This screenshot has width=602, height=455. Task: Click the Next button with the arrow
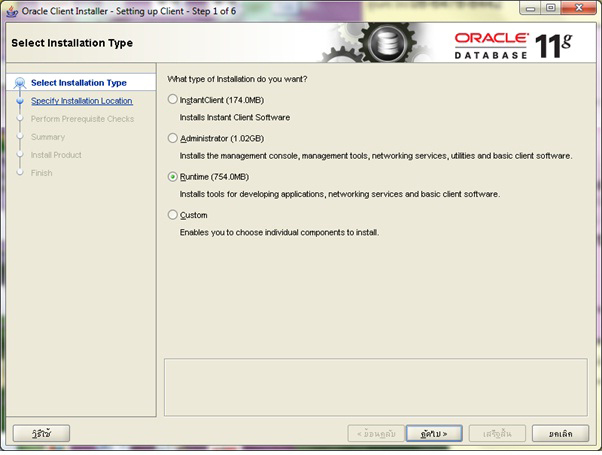click(x=434, y=433)
